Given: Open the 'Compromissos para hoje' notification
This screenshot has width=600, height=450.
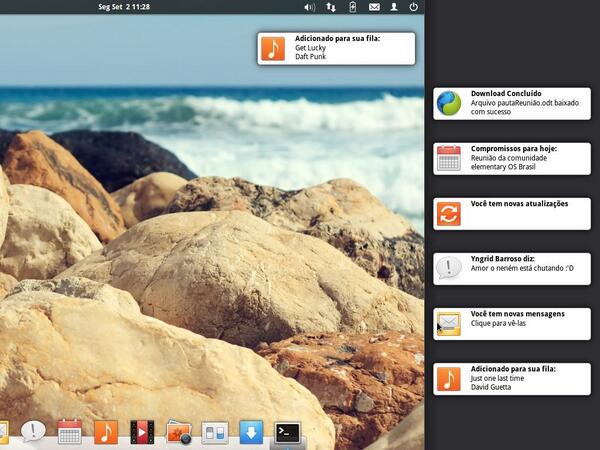Looking at the screenshot, I should (512, 158).
